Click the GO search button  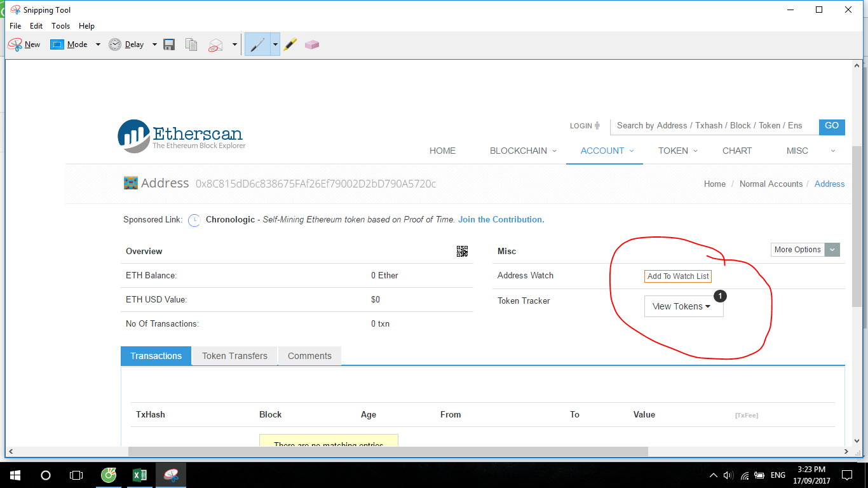[832, 126]
